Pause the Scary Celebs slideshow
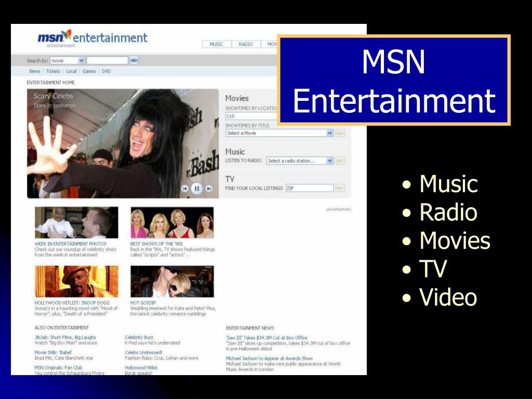The width and height of the screenshot is (532, 399). pos(197,188)
